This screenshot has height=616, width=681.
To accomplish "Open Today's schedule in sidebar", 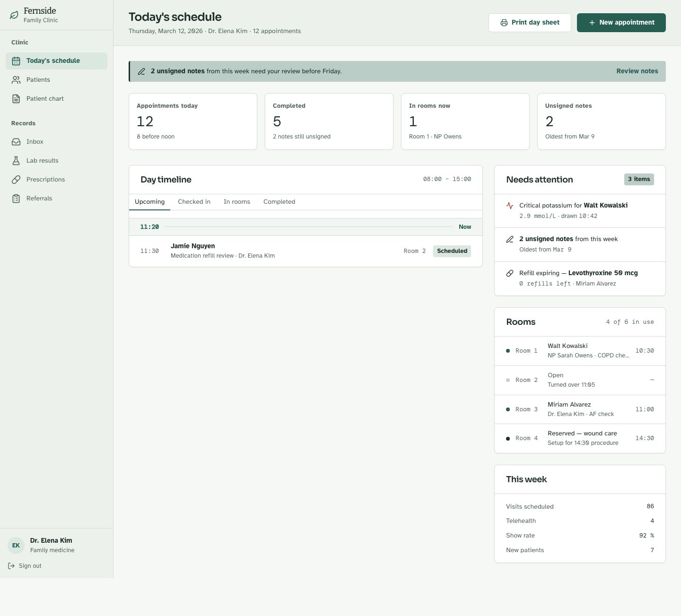I will (57, 61).
